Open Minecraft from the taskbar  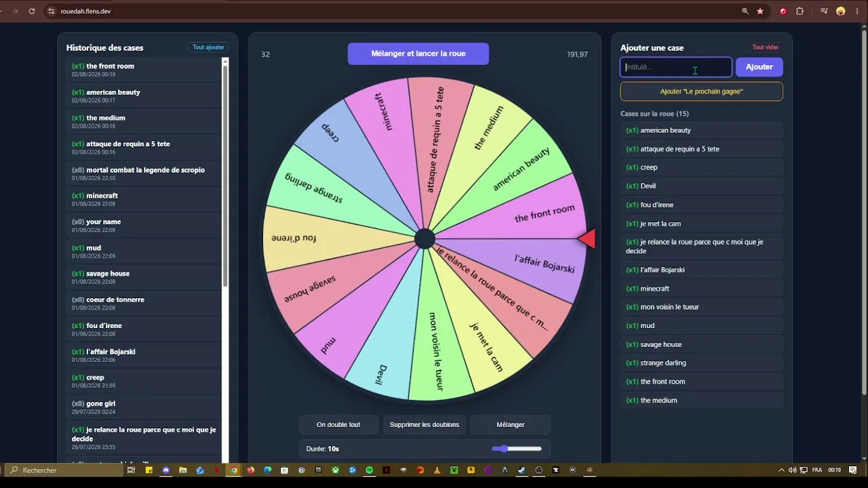click(x=454, y=470)
